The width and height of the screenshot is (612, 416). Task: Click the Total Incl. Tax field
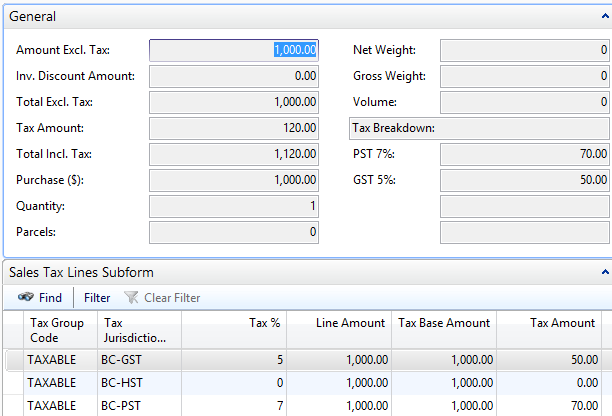(234, 154)
